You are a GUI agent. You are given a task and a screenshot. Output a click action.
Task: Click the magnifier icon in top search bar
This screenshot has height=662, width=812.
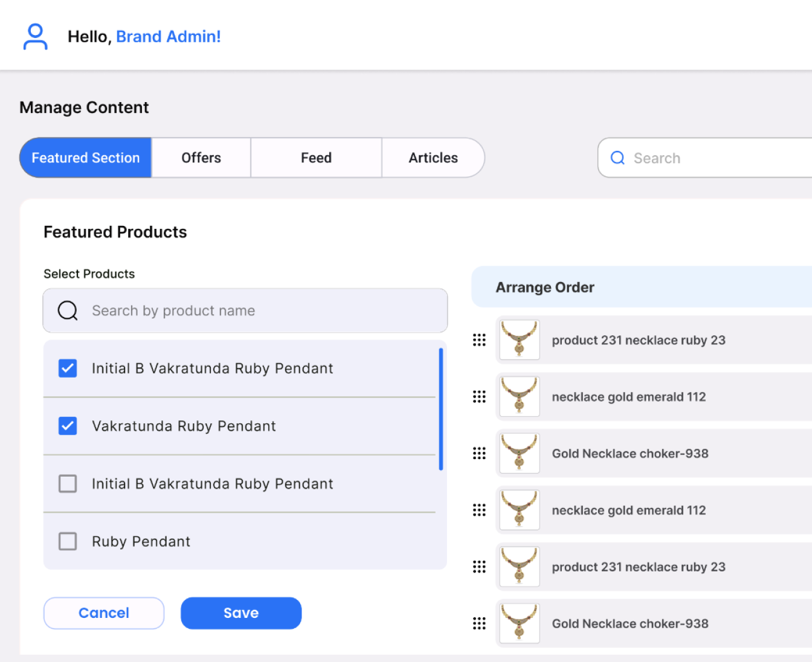pos(617,158)
